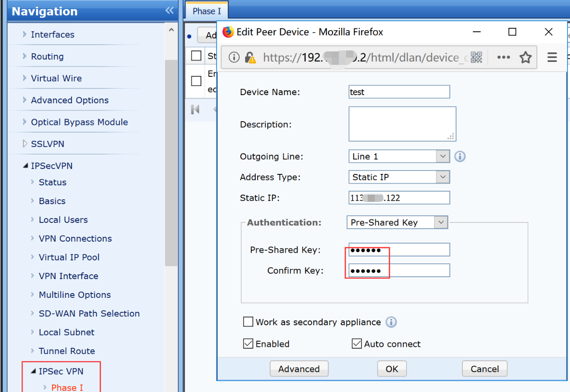Viewport: 570px width, 392px height.
Task: Click the insecure connection lock warning icon
Action: (x=250, y=57)
